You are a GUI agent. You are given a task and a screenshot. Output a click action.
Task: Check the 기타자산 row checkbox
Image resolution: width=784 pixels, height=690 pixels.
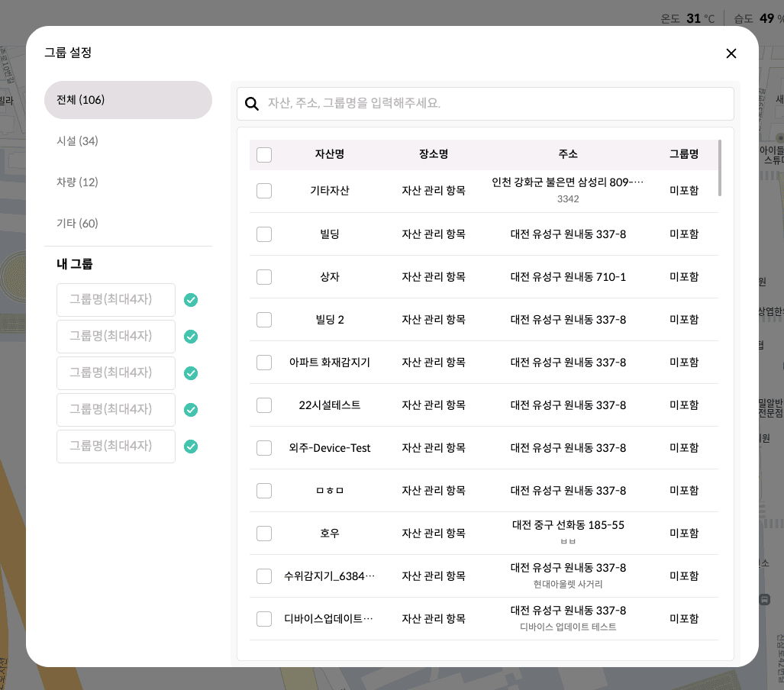pos(264,191)
